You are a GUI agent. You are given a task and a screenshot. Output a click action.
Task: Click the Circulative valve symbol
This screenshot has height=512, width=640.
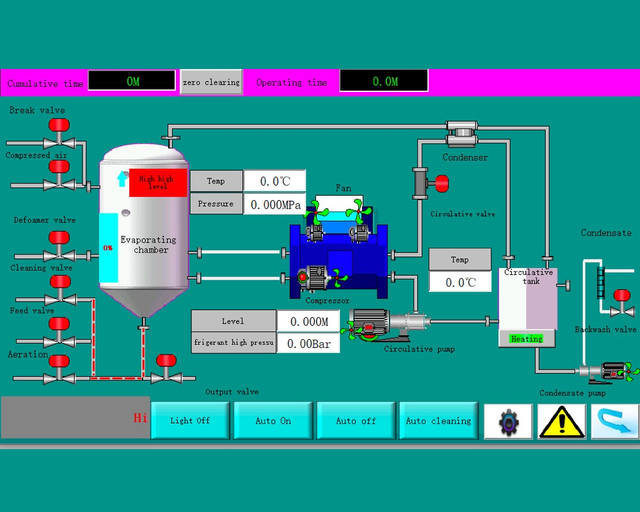click(x=431, y=183)
